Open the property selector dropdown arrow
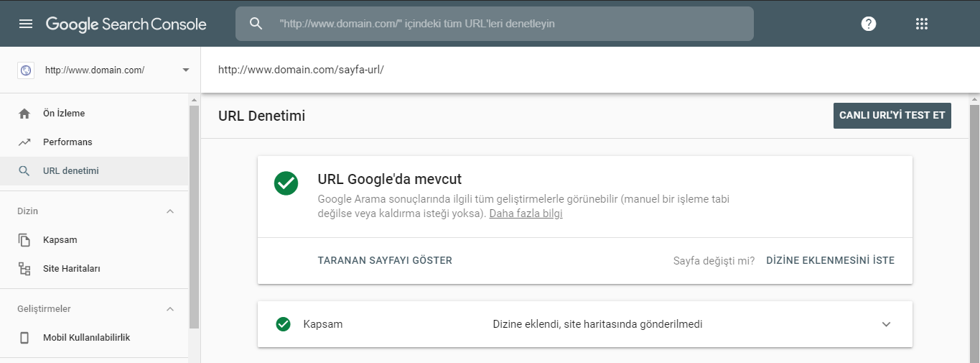This screenshot has width=980, height=363. click(x=186, y=70)
